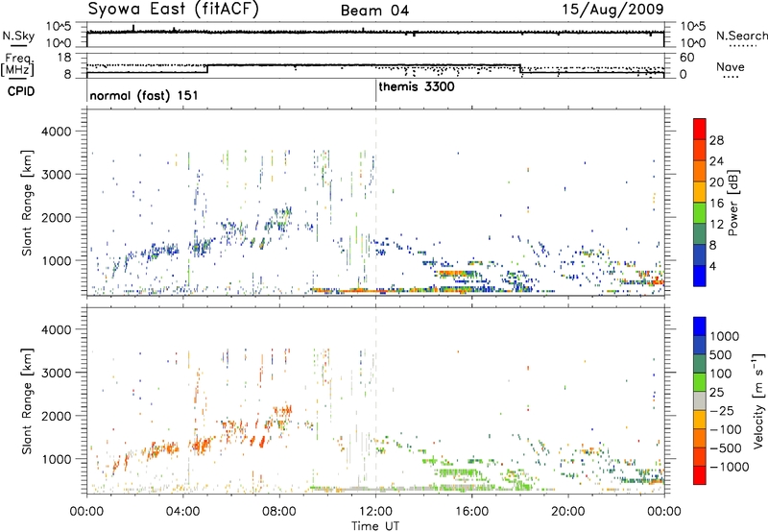Screen dimensions: 768x532
Task: Click the light green 25–100 Velocity colorbar segment
Action: tap(700, 382)
